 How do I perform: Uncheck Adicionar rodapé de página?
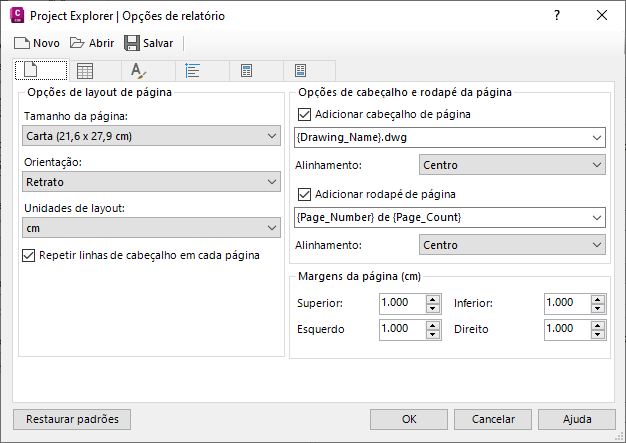click(x=305, y=194)
